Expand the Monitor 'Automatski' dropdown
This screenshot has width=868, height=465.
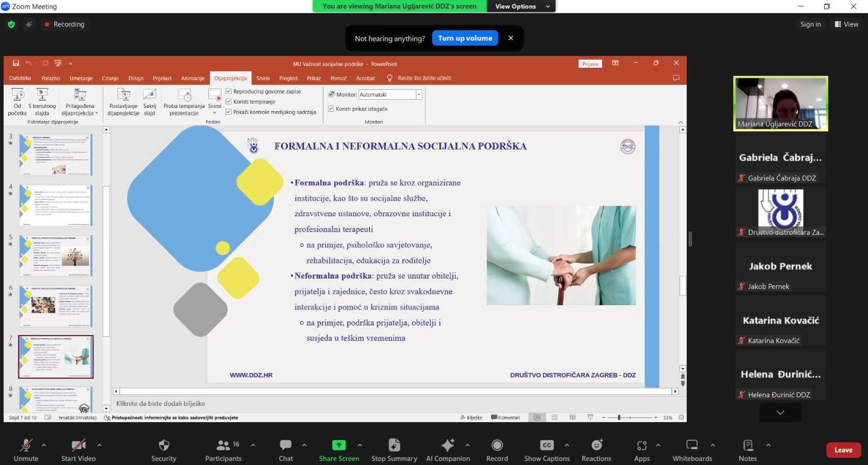tap(419, 95)
